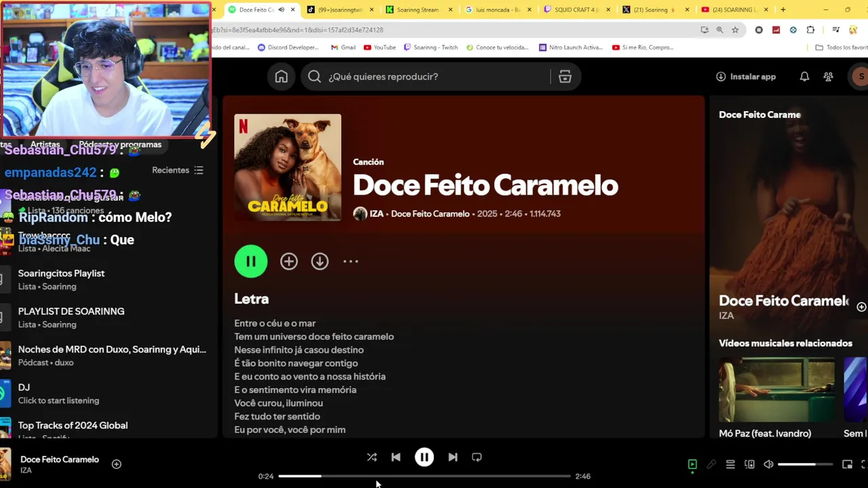Open the notifications bell
868x488 pixels.
(x=804, y=77)
